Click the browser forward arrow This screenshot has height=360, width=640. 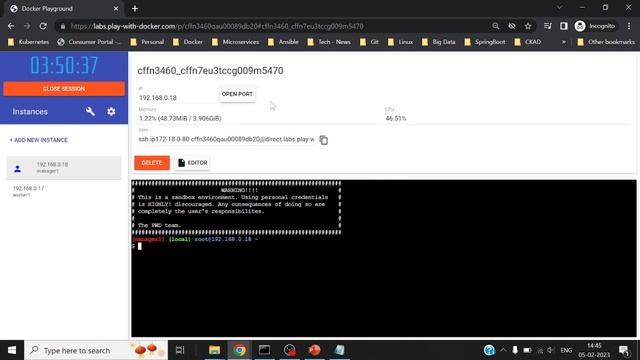(27, 26)
